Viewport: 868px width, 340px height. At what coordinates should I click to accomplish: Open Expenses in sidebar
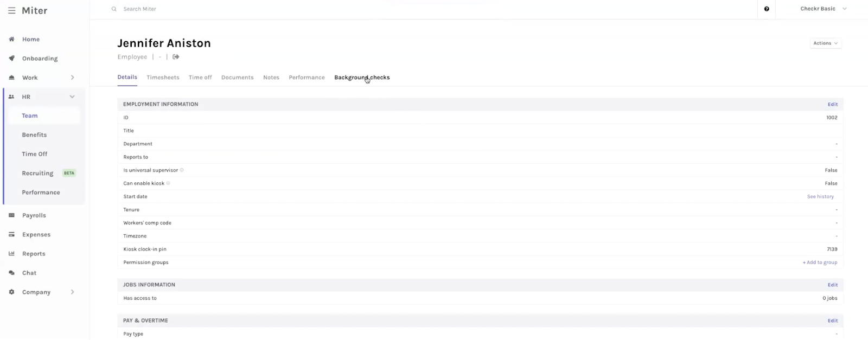(x=36, y=235)
